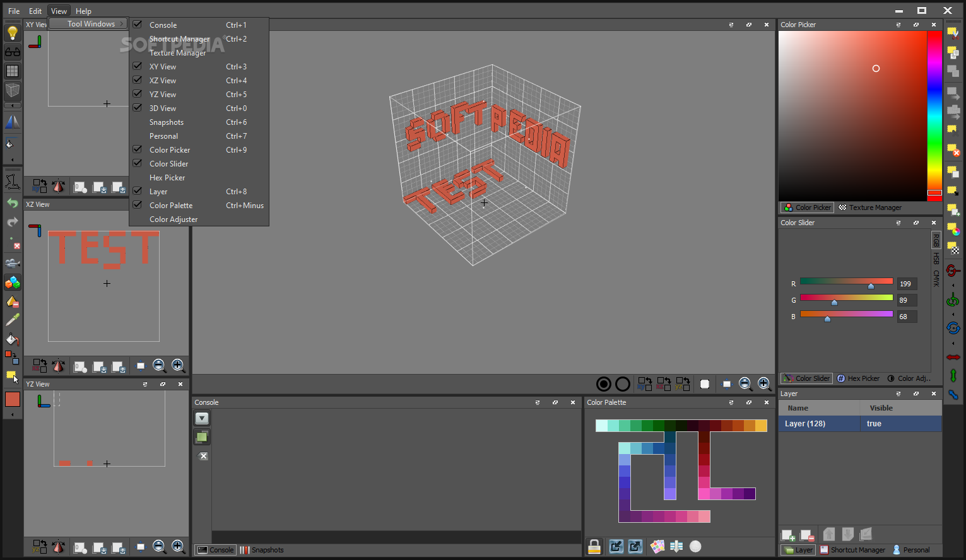
Task: Click the camera icon in left toolbar
Action: click(x=13, y=264)
